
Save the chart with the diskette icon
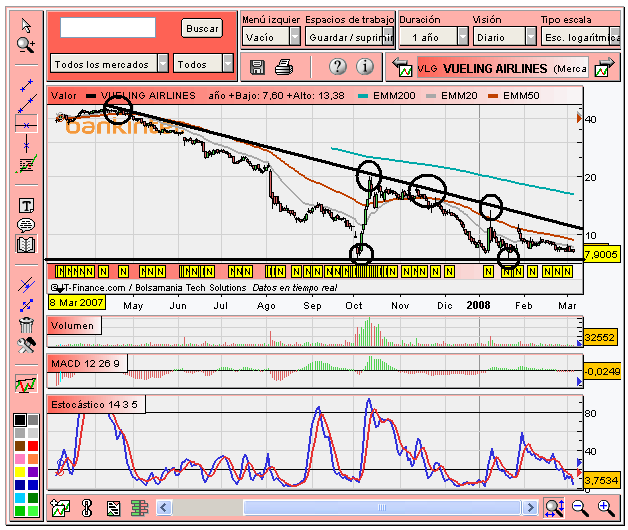click(257, 67)
